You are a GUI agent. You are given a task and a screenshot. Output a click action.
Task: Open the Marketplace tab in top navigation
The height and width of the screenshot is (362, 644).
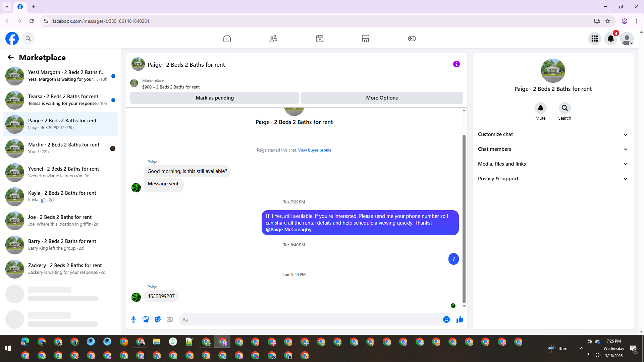(x=366, y=39)
